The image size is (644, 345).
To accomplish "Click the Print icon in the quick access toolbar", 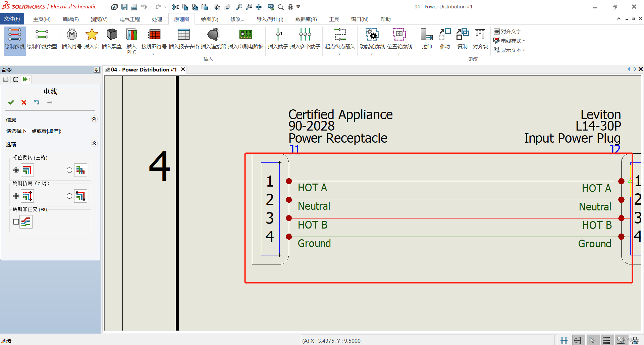I will pyautogui.click(x=134, y=7).
